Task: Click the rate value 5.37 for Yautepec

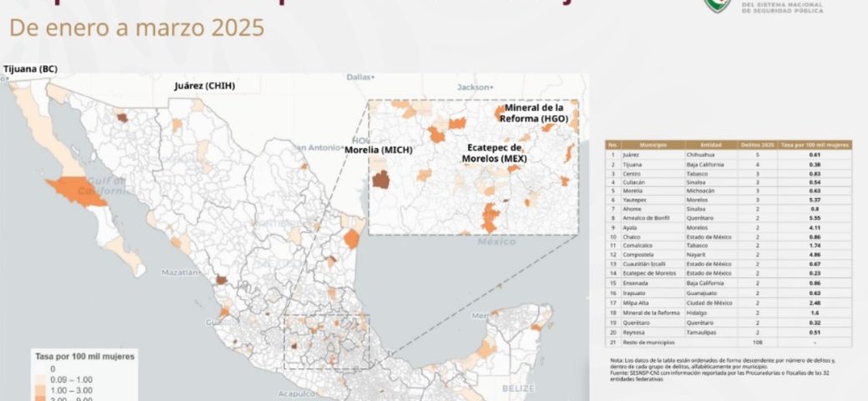Action: (815, 200)
